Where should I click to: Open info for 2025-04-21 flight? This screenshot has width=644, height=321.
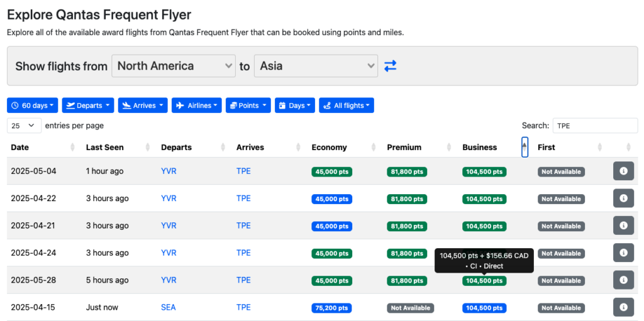pos(623,226)
